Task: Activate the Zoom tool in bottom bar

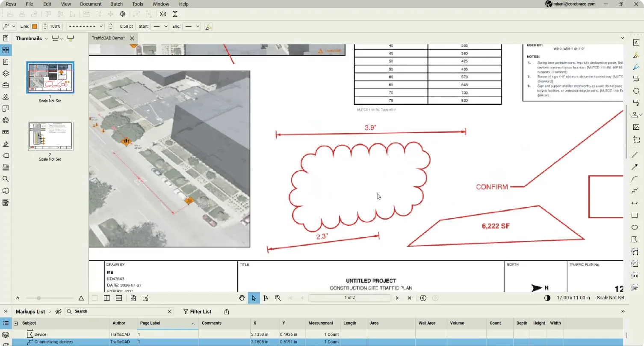Action: 278,298
